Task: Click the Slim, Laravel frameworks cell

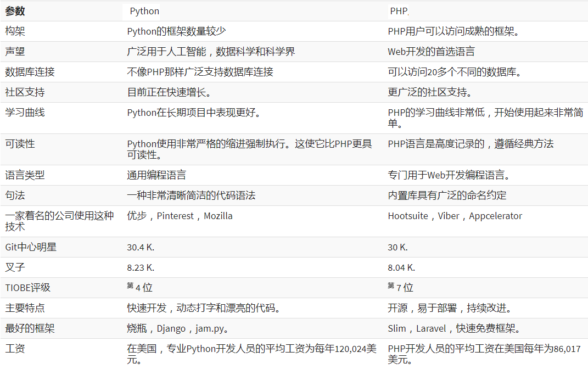Action: (x=453, y=329)
